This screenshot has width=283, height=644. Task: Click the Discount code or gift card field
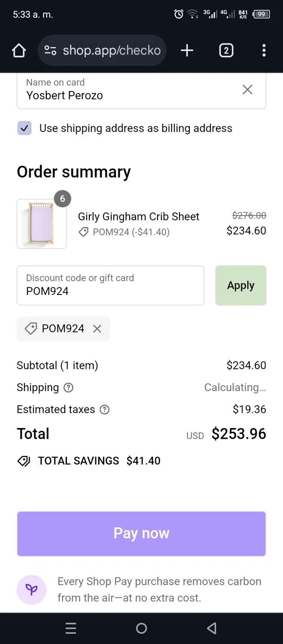110,286
